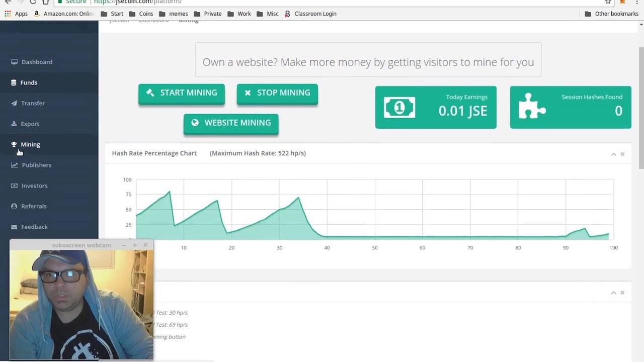
Task: Click the paper plane icon beside Transfer
Action: pos(14,103)
